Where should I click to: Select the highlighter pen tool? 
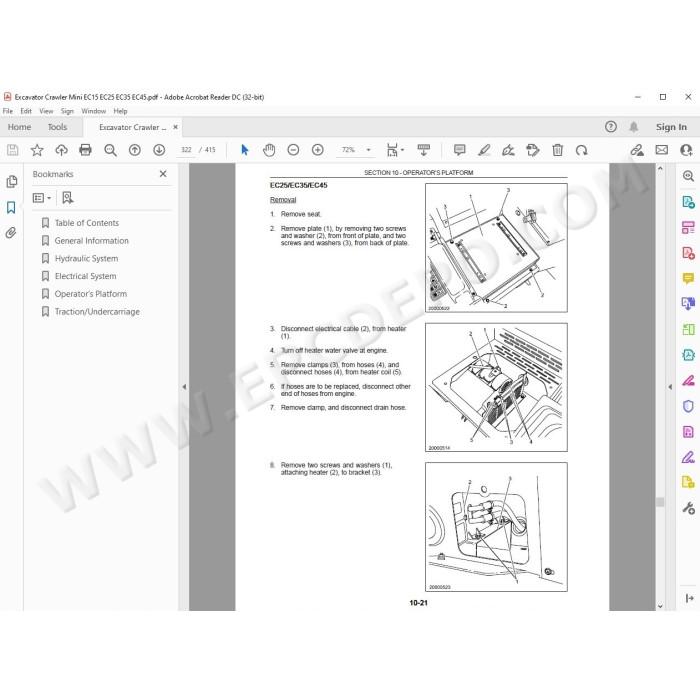[x=484, y=150]
